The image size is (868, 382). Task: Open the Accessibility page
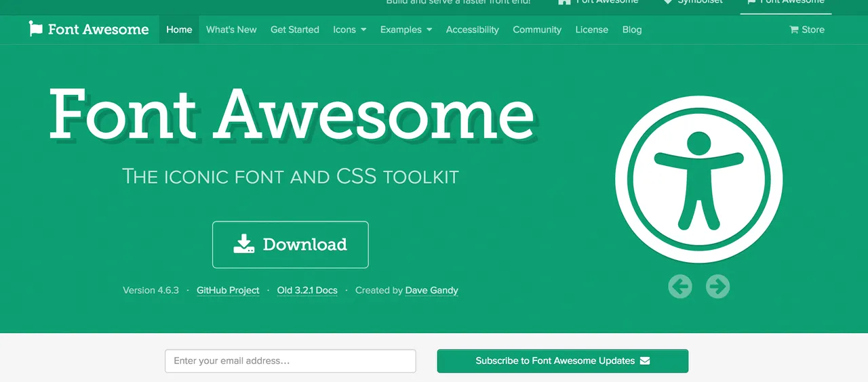(x=473, y=30)
